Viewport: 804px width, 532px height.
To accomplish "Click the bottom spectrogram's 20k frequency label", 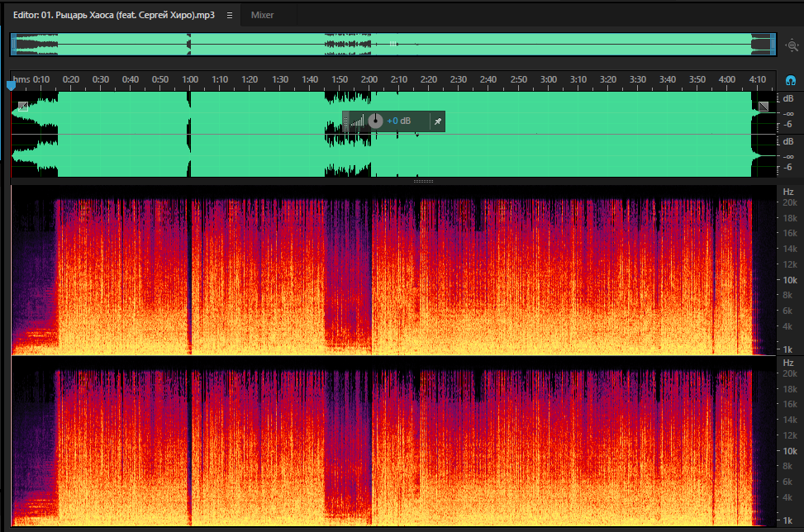I will (790, 373).
